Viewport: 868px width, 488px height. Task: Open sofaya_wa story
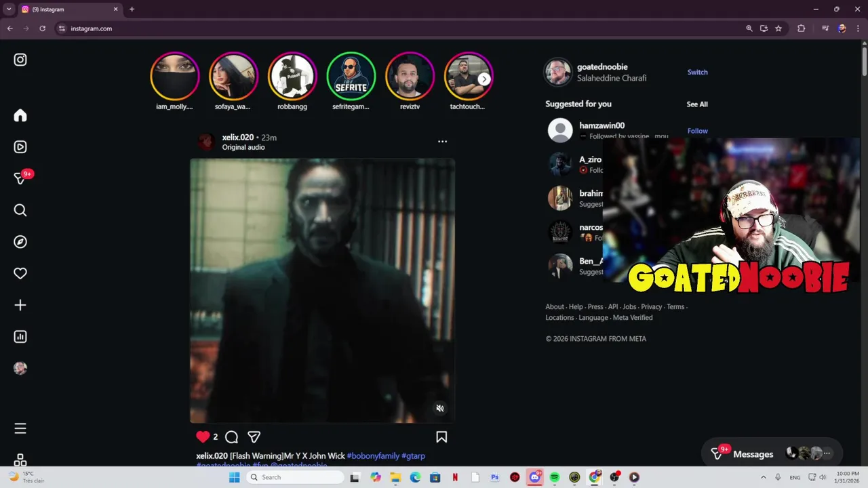point(233,81)
